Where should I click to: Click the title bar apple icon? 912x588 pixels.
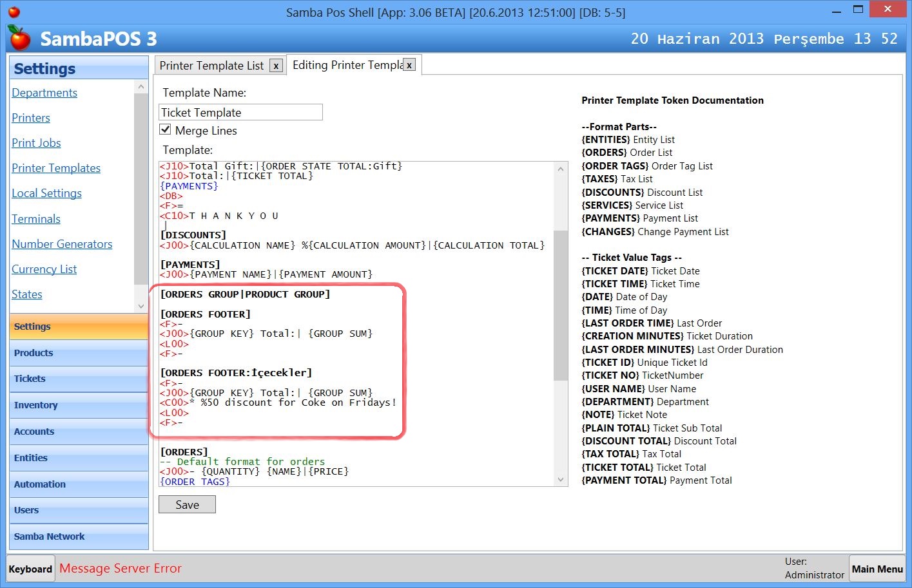[x=14, y=12]
